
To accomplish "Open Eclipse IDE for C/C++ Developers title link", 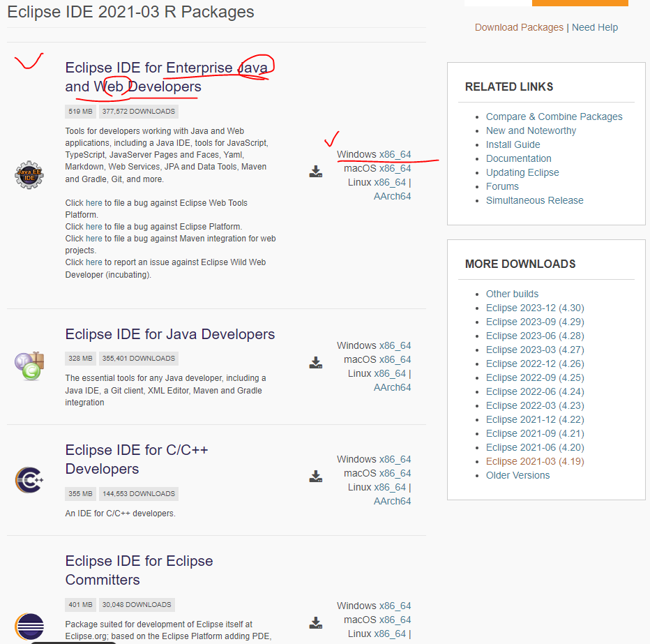I will tap(137, 459).
